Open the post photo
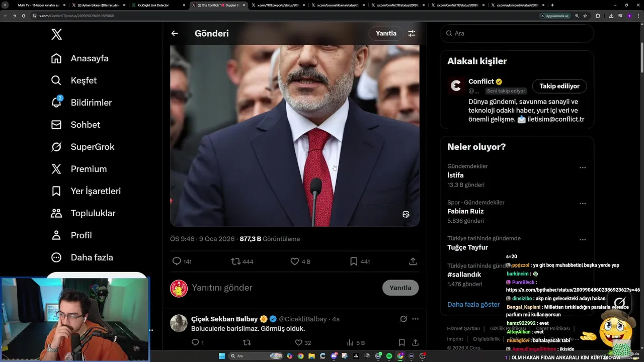 click(294, 136)
